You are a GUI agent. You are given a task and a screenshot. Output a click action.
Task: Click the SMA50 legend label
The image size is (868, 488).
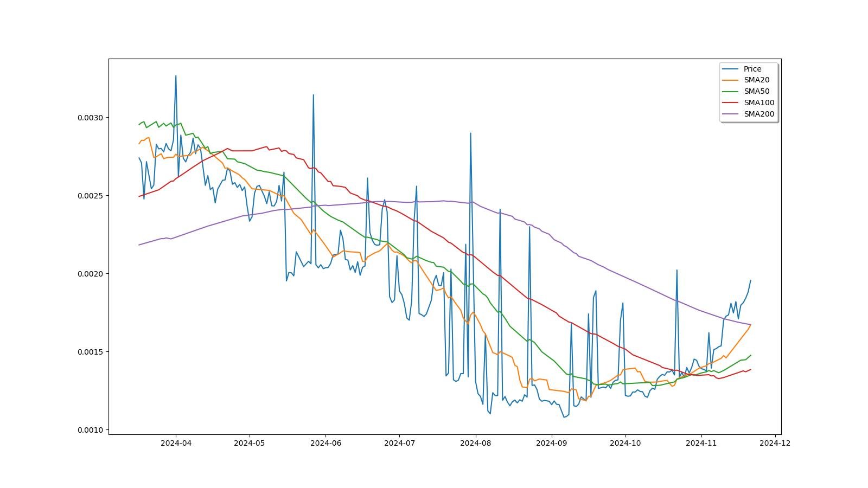tap(756, 92)
